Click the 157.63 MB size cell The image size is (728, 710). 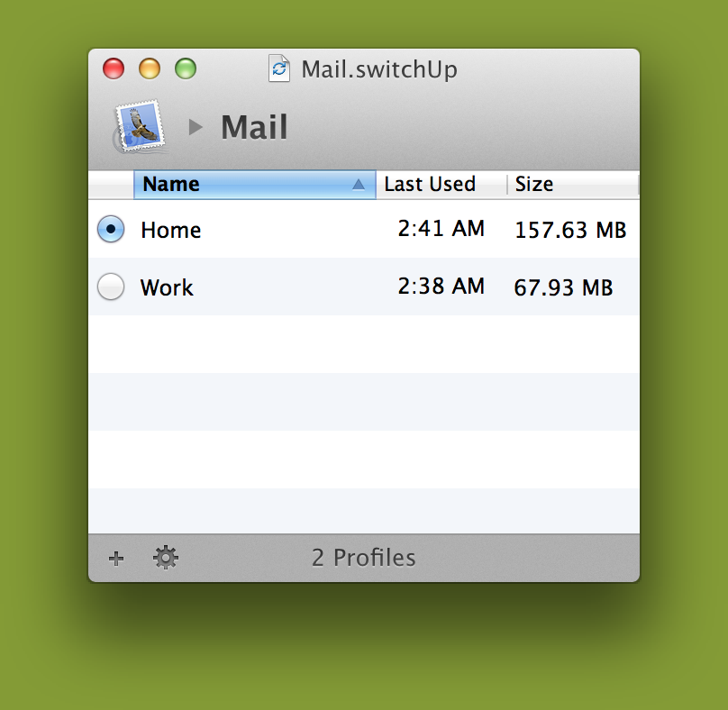coord(570,231)
